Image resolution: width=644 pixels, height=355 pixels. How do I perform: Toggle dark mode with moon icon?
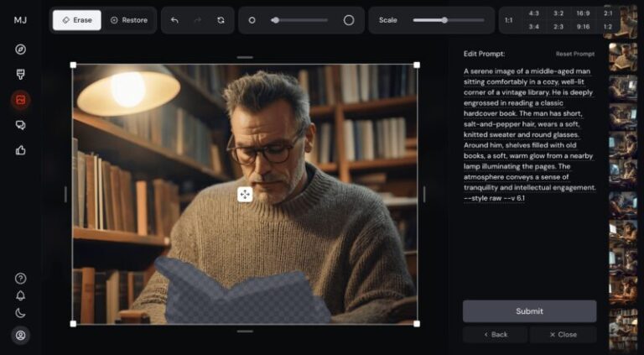(20, 314)
